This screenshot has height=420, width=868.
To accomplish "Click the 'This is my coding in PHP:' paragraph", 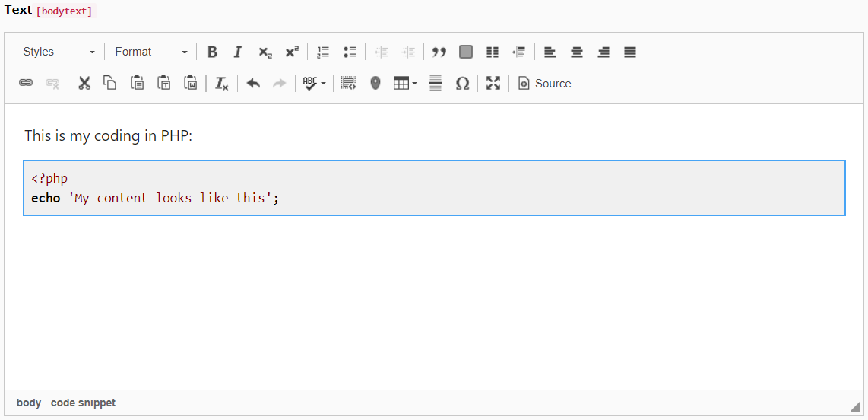I will 108,135.
